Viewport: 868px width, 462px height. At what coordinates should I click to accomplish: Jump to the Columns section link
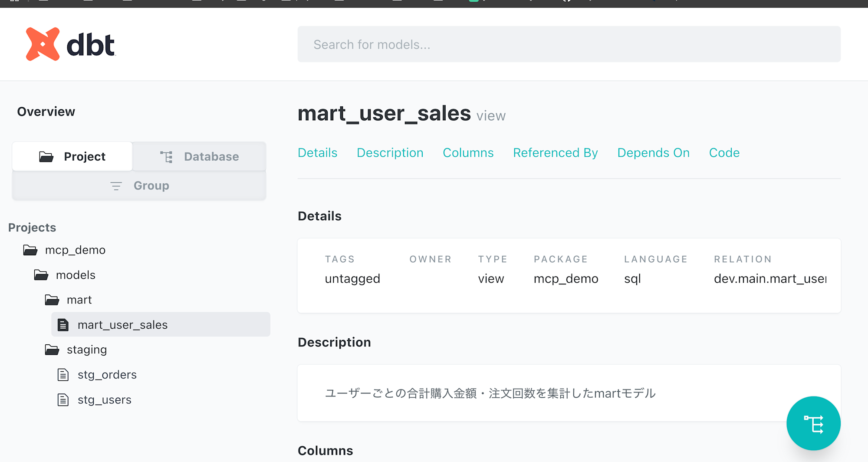point(468,153)
